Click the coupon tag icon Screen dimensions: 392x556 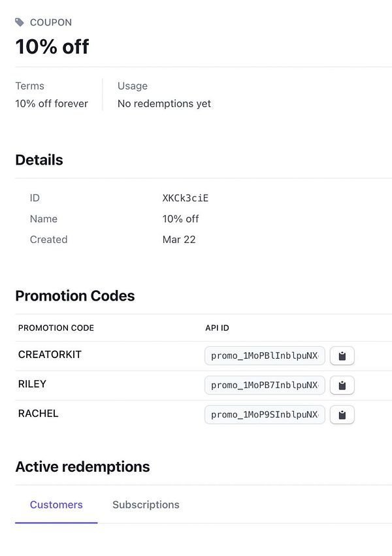tap(20, 23)
